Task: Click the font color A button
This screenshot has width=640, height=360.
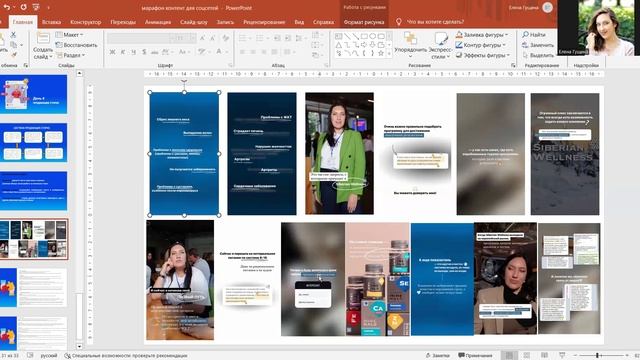Action: (x=219, y=52)
